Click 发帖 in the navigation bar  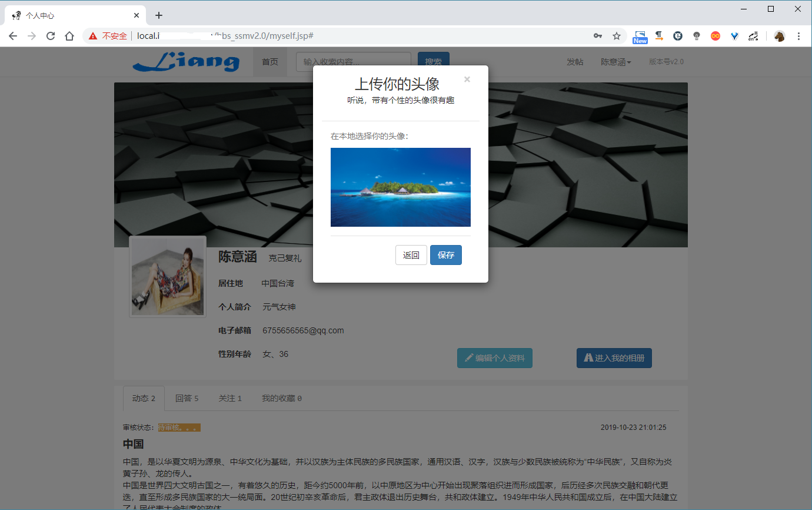tap(575, 62)
